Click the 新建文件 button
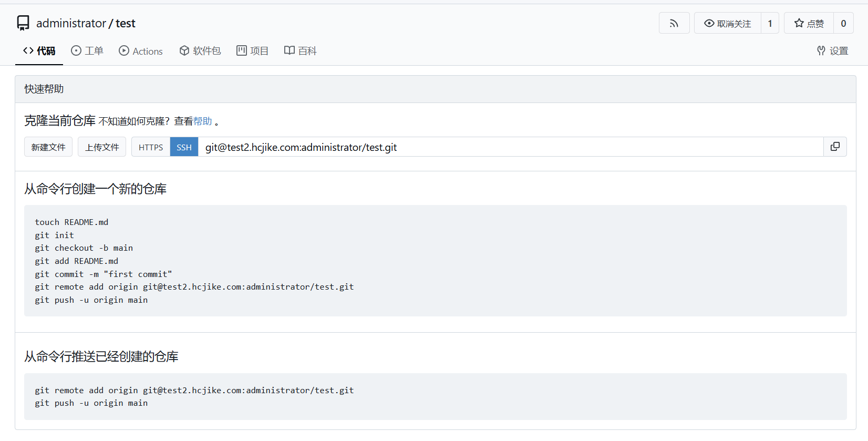This screenshot has height=441, width=868. click(48, 147)
